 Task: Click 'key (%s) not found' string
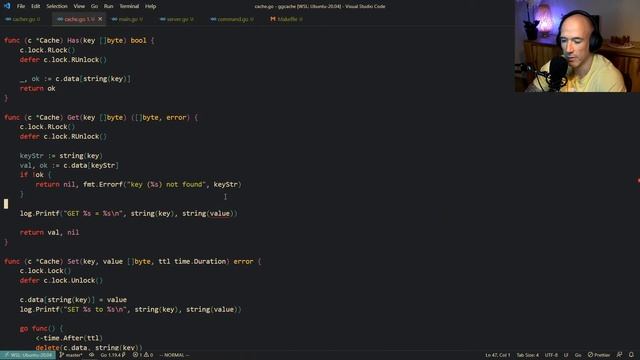tap(166, 184)
